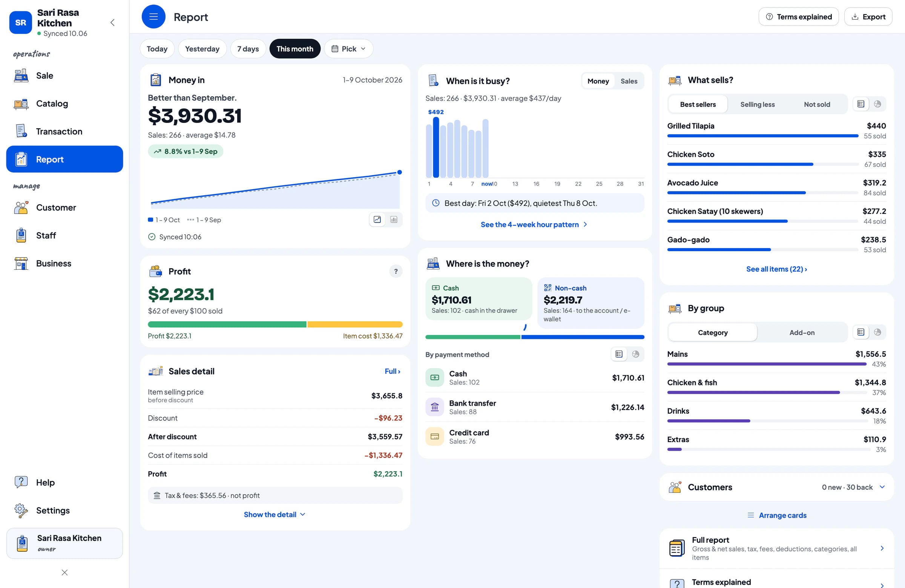The height and width of the screenshot is (588, 905).
Task: Click the Full report document icon
Action: (x=677, y=548)
